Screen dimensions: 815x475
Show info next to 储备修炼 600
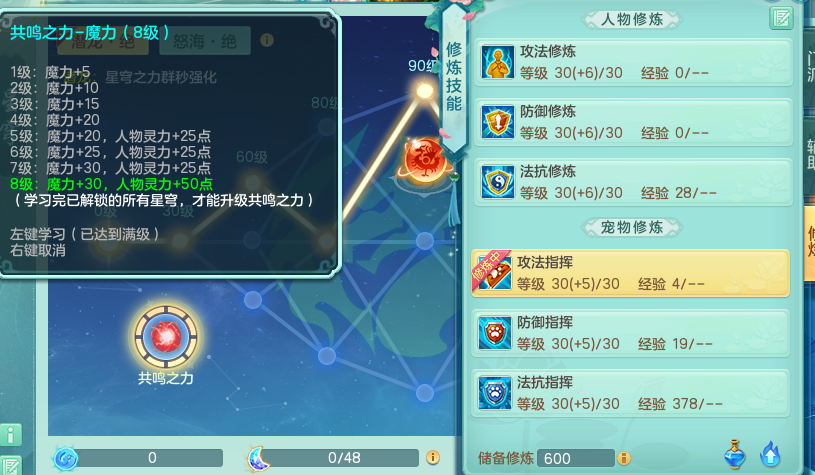(x=624, y=458)
